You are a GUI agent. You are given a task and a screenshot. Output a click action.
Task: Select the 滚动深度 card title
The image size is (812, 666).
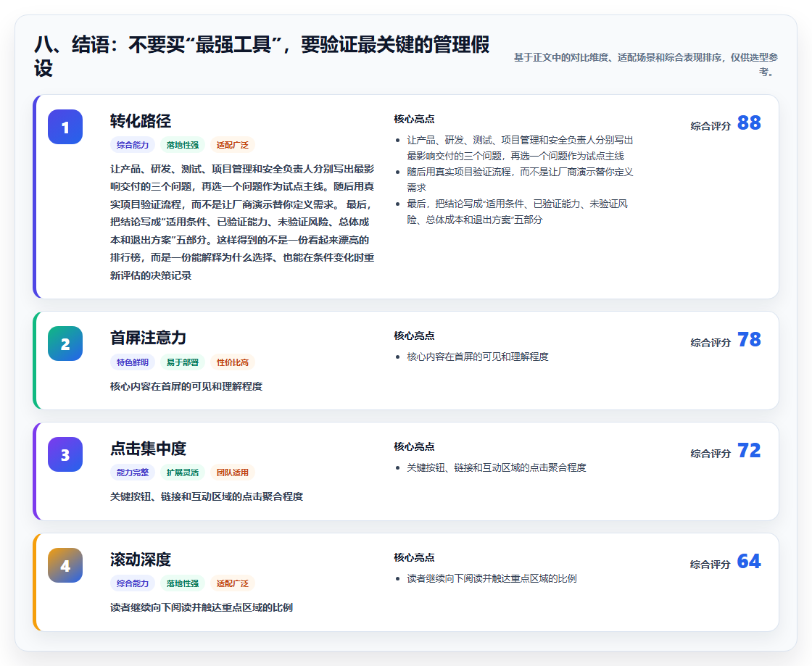click(141, 559)
